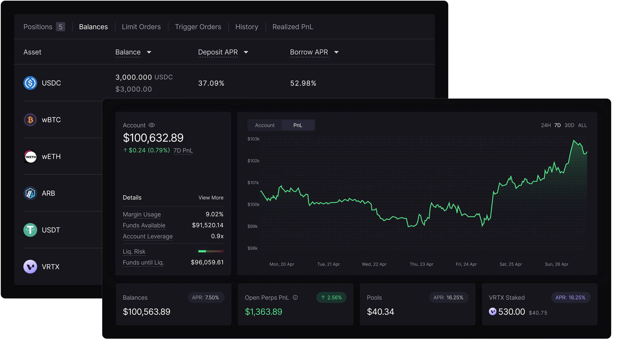Click the wBTC bitcoin icon
Viewport: 640px width, 364px height.
coord(30,120)
